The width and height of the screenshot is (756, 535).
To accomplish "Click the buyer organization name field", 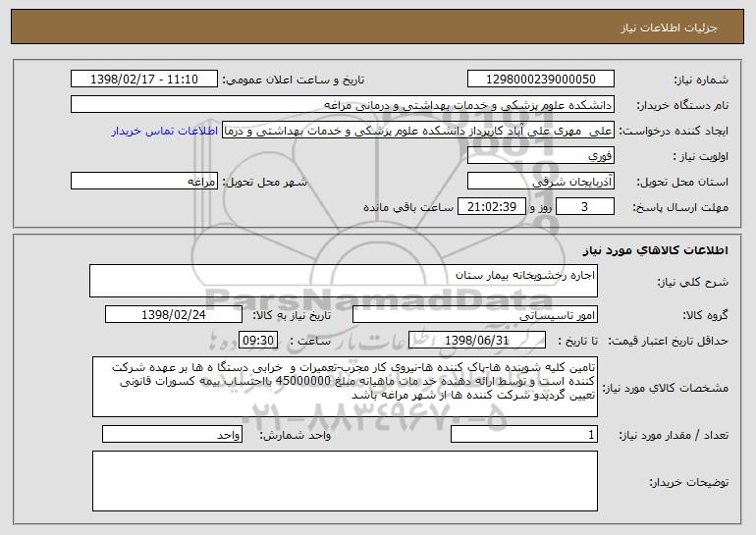I will pos(343,105).
